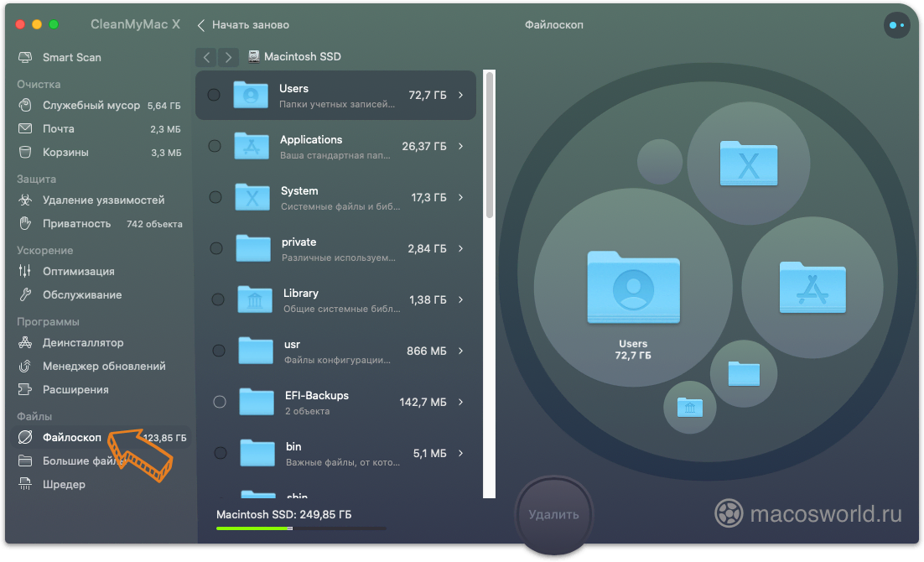Select the Users folder checkbox
The image size is (924, 562).
[214, 95]
